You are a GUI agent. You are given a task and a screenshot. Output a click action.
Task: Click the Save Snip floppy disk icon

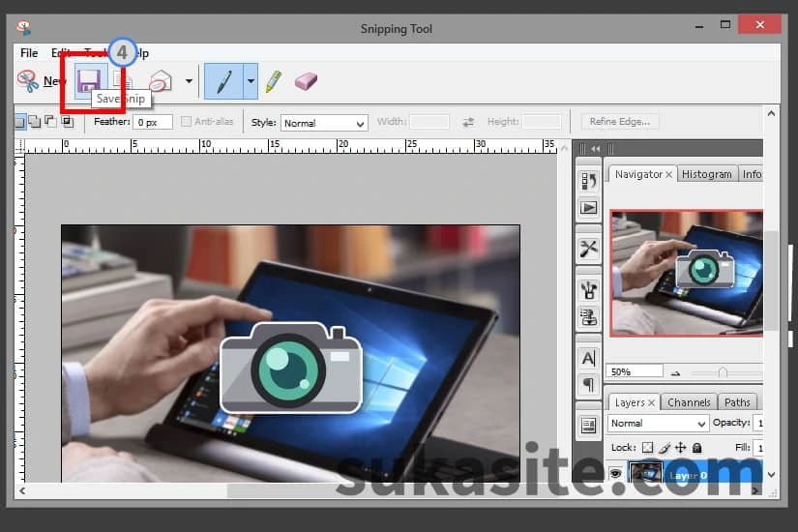coord(89,81)
